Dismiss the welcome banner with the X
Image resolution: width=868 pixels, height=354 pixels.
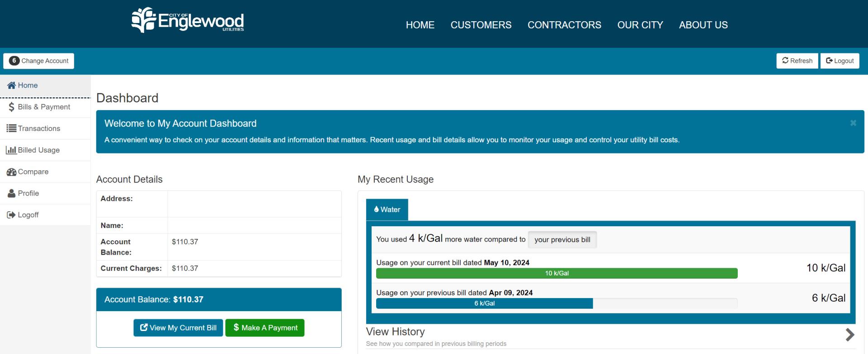(853, 123)
